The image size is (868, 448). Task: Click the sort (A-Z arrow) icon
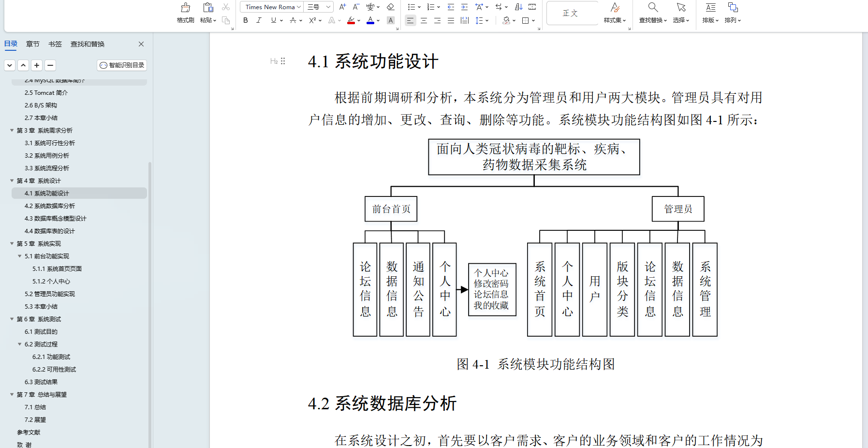tap(519, 7)
